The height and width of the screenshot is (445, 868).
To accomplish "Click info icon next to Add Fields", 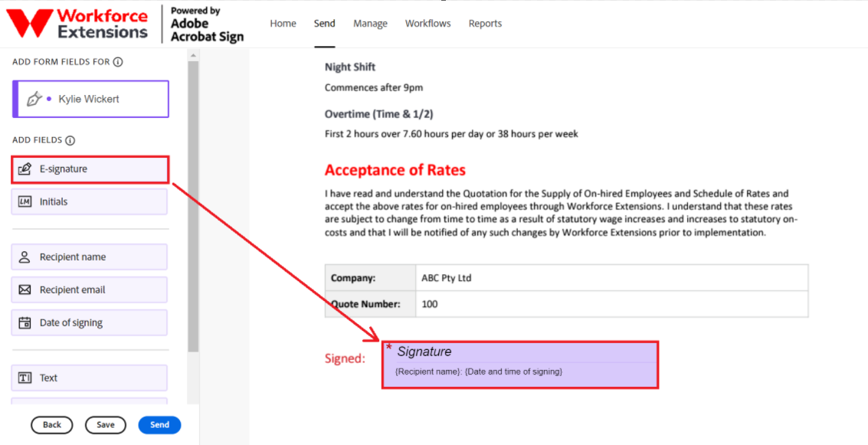I will tap(70, 141).
